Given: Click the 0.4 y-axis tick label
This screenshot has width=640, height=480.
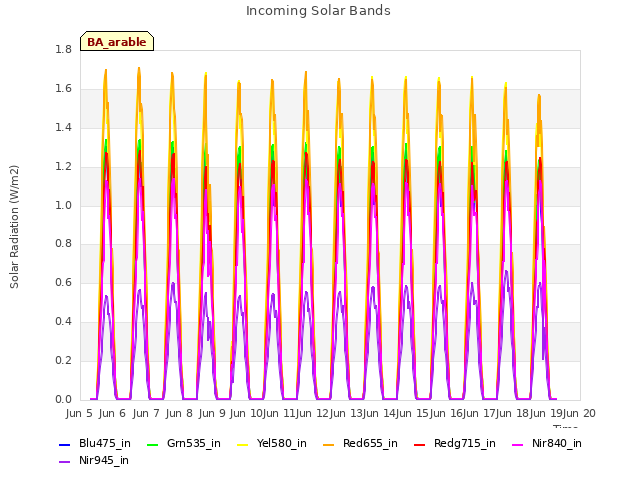Looking at the screenshot, I should point(63,322).
